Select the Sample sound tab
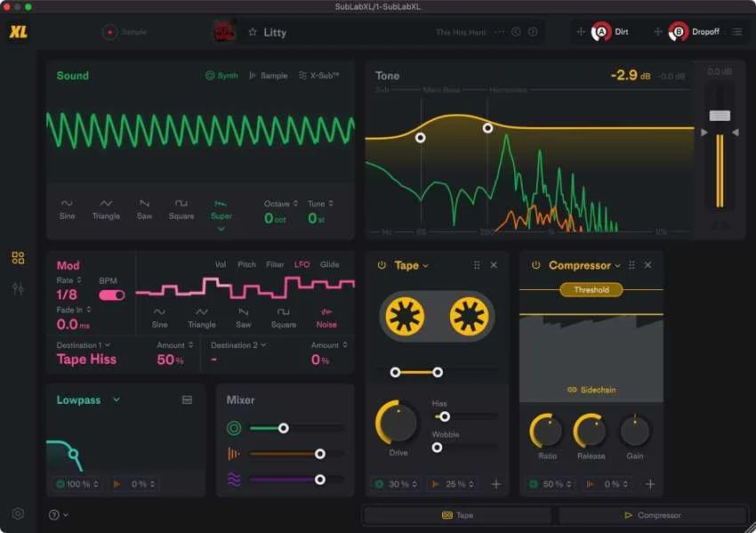This screenshot has width=756, height=533. (x=268, y=76)
